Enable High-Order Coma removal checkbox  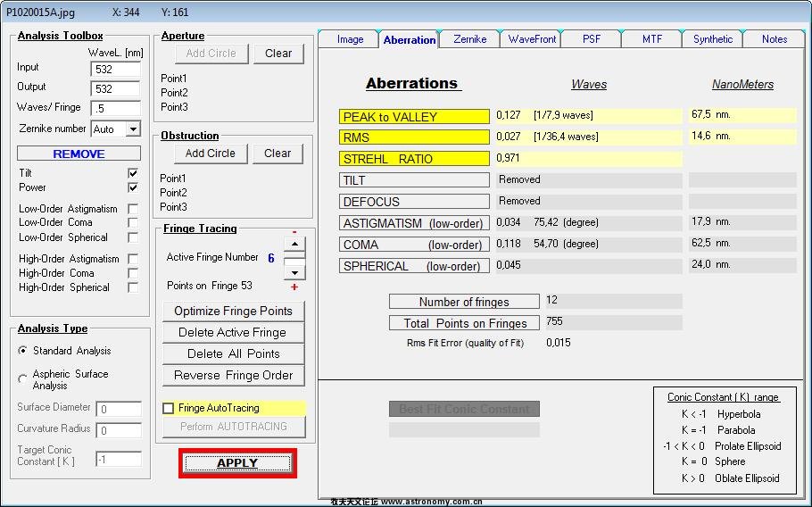pos(133,273)
